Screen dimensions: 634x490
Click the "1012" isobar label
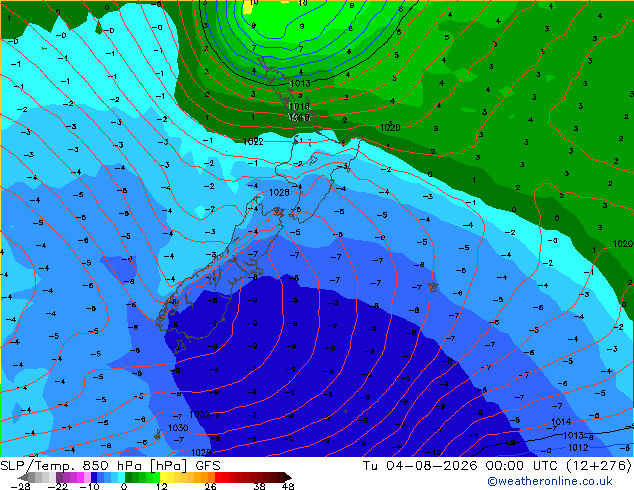[578, 448]
